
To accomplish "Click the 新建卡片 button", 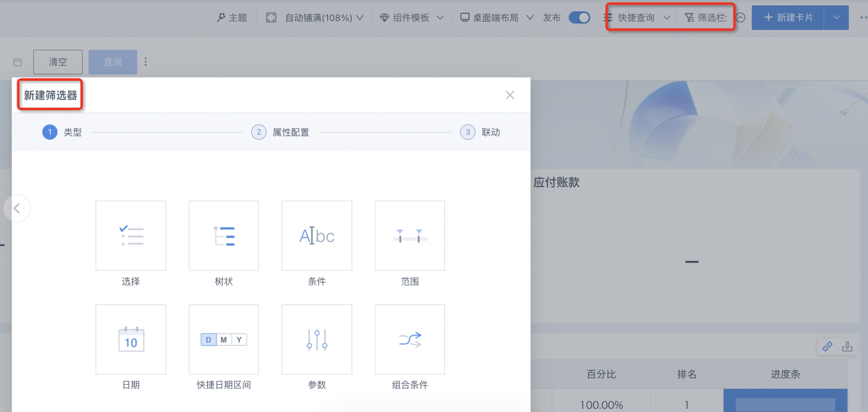I will tap(788, 18).
